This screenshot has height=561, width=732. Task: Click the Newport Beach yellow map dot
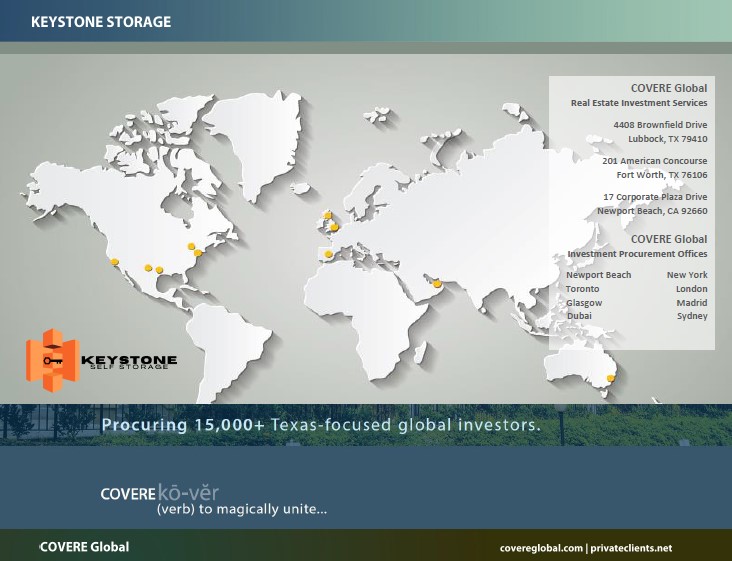pyautogui.click(x=114, y=262)
